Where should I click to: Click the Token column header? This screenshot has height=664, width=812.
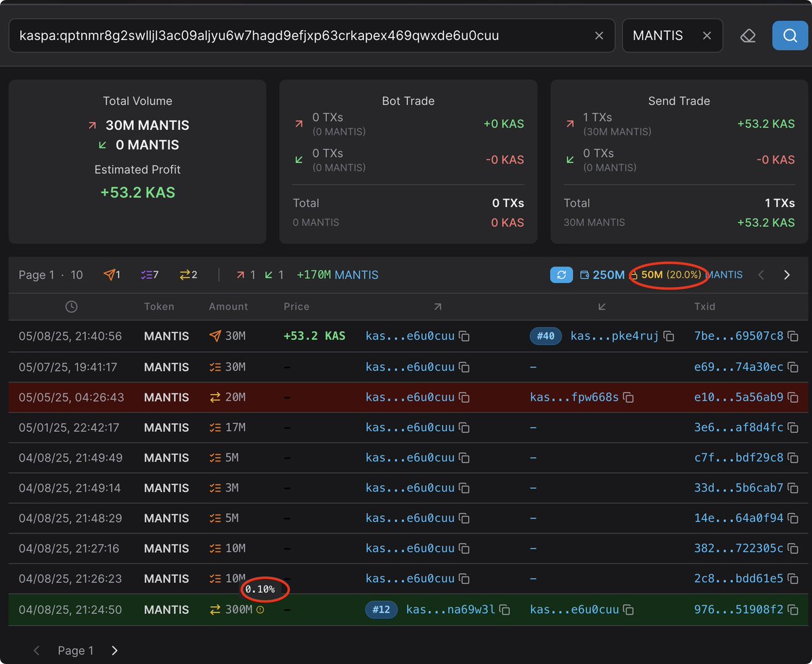[x=159, y=307]
